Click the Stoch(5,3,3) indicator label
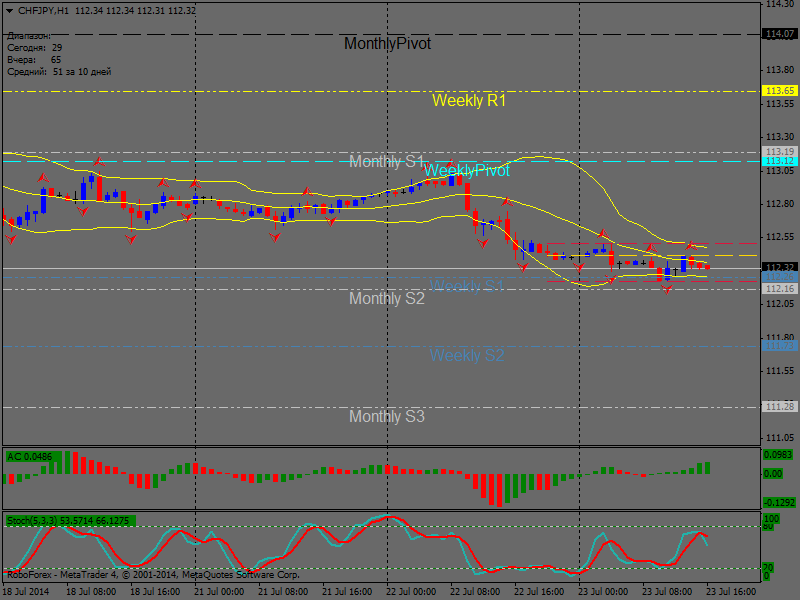800x600 pixels. [70, 521]
